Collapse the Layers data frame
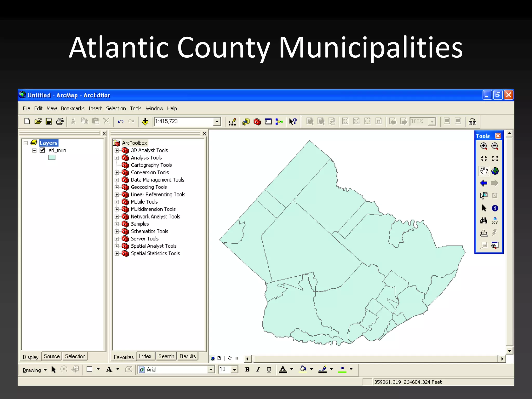 pos(25,143)
